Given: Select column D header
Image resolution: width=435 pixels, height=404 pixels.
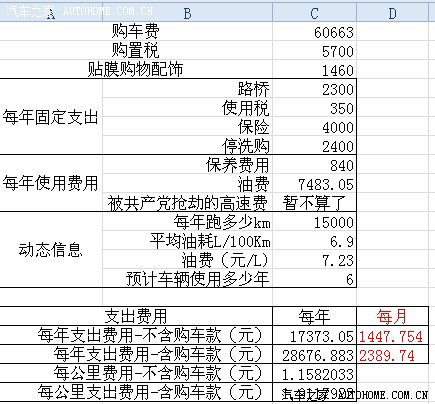Looking at the screenshot, I should click(x=392, y=13).
